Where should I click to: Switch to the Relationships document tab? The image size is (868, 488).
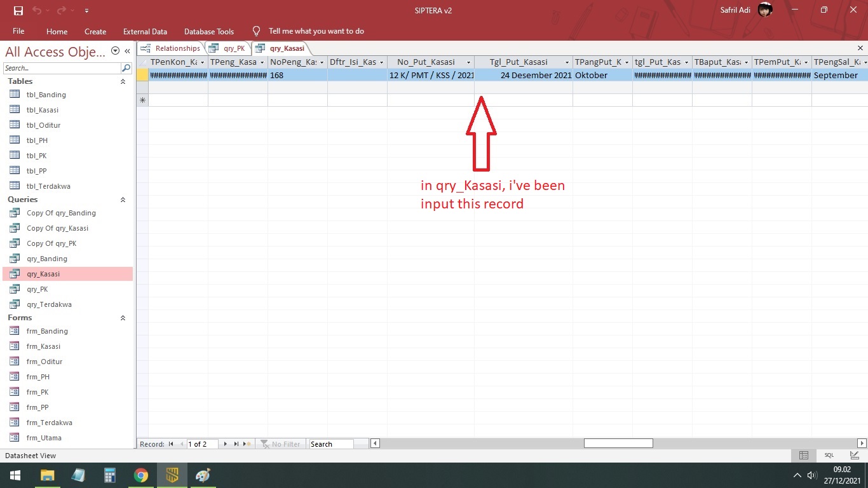(171, 48)
